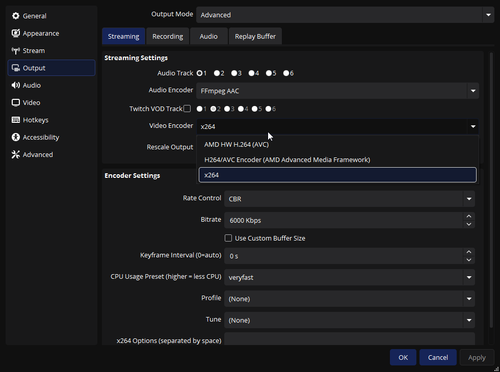Click the Apply button
Image resolution: width=500 pixels, height=372 pixels.
point(477,357)
